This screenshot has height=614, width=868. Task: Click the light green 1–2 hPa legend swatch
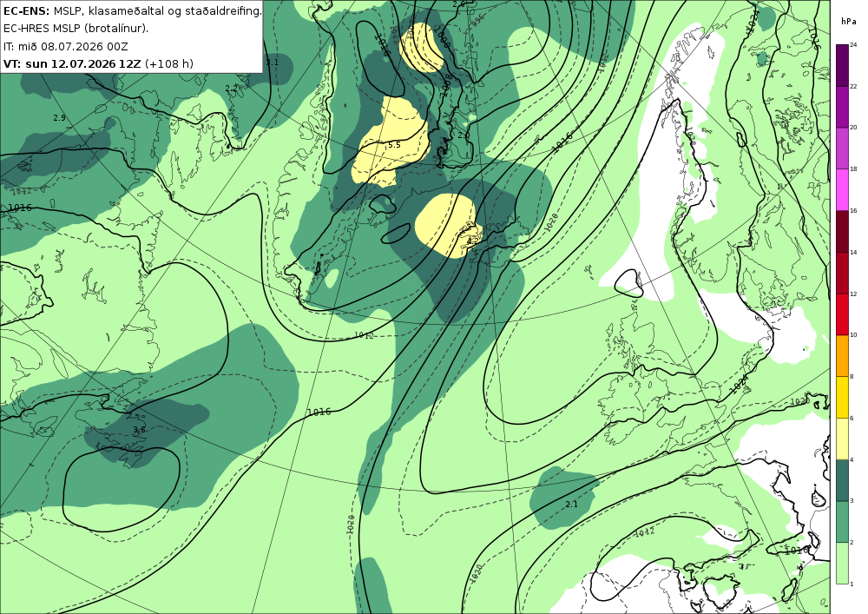[x=842, y=563]
